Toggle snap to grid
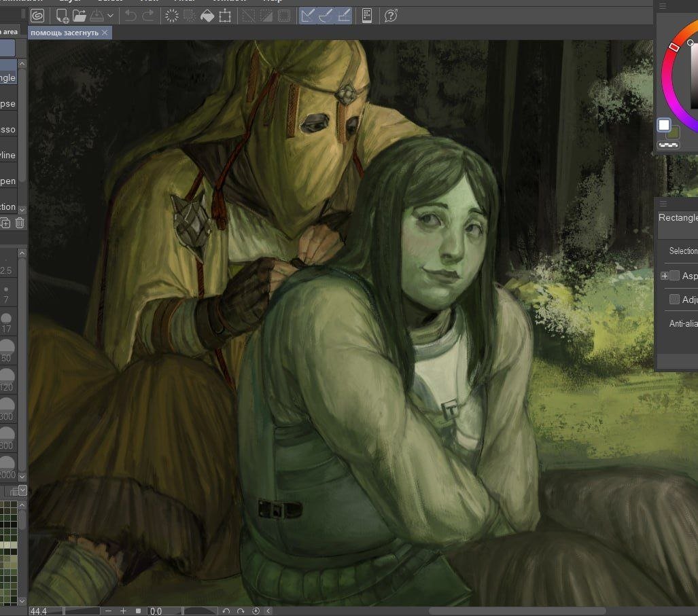The image size is (698, 616). pyautogui.click(x=344, y=16)
